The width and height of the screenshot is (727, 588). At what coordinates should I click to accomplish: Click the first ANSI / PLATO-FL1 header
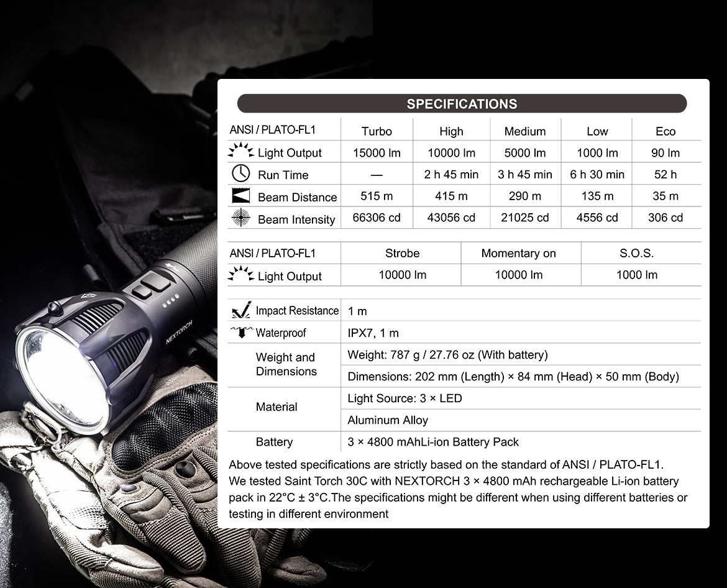click(272, 130)
